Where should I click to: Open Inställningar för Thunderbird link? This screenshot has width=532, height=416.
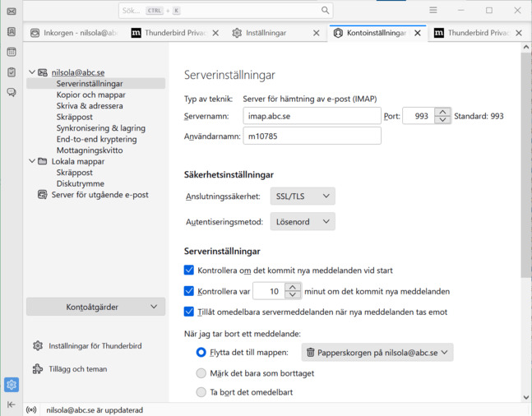tap(95, 346)
